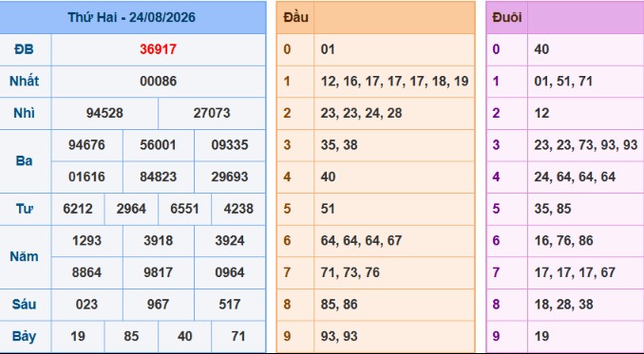
Task: Click the Sáu row label
Action: (x=25, y=305)
